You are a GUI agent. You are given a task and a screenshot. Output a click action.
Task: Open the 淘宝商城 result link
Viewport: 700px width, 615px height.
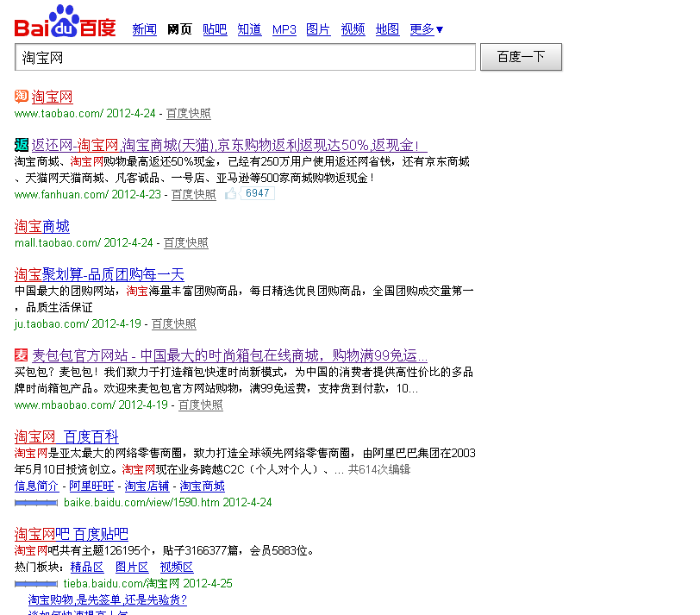tap(42, 226)
